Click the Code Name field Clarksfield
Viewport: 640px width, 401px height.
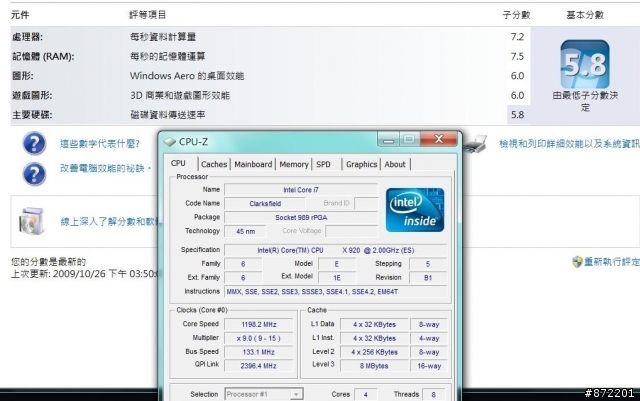tap(265, 203)
